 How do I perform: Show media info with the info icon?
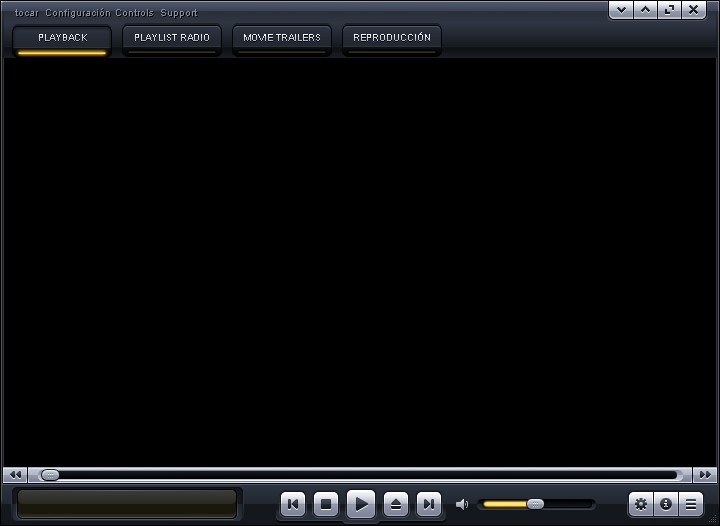tap(666, 504)
